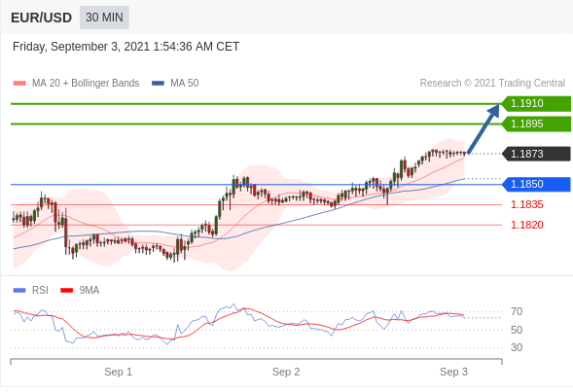Image resolution: width=573 pixels, height=392 pixels.
Task: Click the blue RSI legend swatch
Action: click(19, 291)
